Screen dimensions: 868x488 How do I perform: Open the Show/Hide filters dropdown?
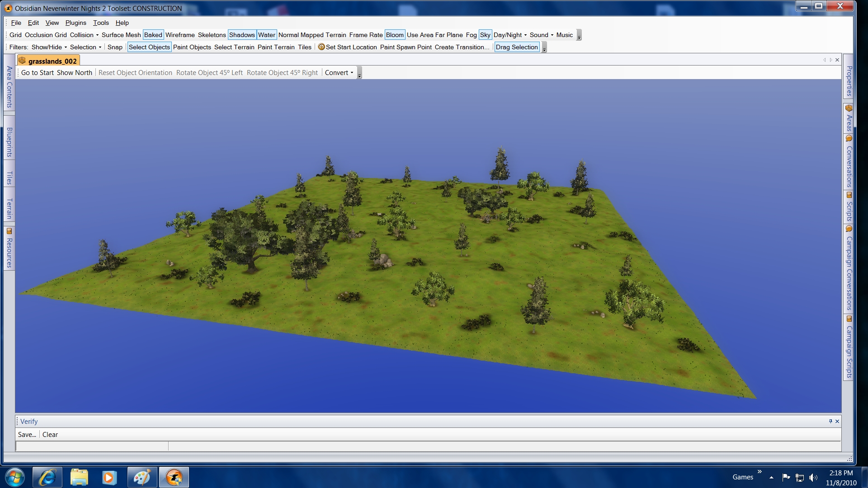49,47
